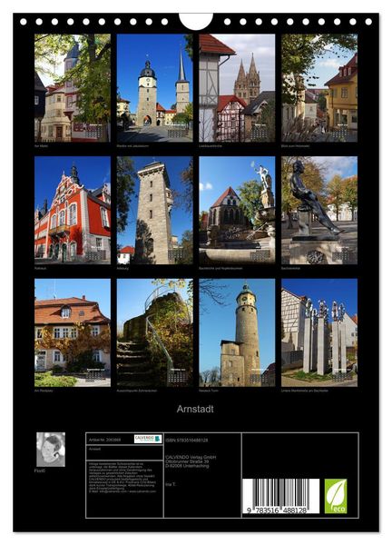Image resolution: width=392 pixels, height=545 pixels.
Task: Click the center hanging notch
Action: [x=196, y=21]
